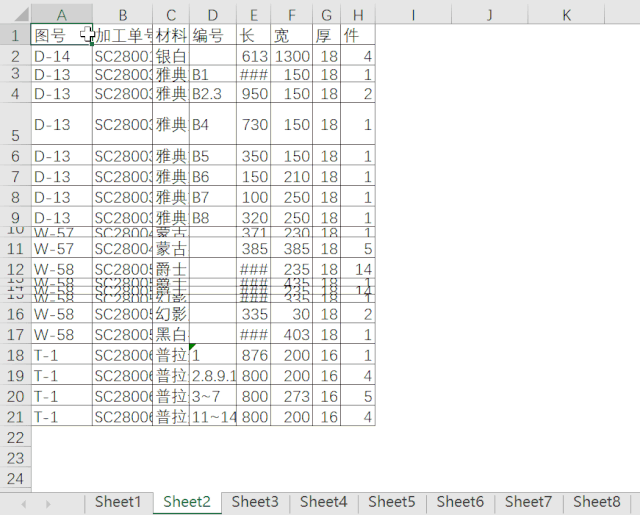Select row 11 header
The height and width of the screenshot is (515, 640).
pos(16,248)
